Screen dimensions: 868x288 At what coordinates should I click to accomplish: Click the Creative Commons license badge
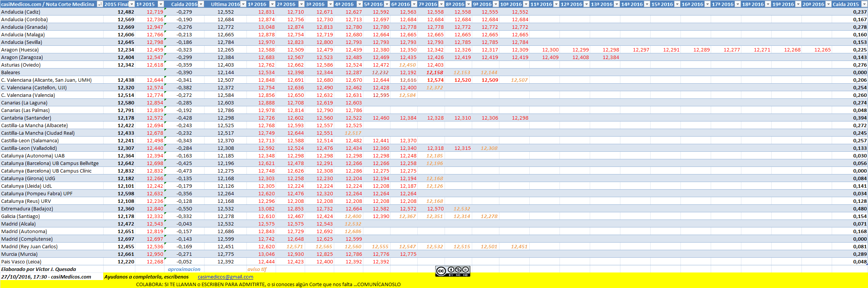(453, 271)
